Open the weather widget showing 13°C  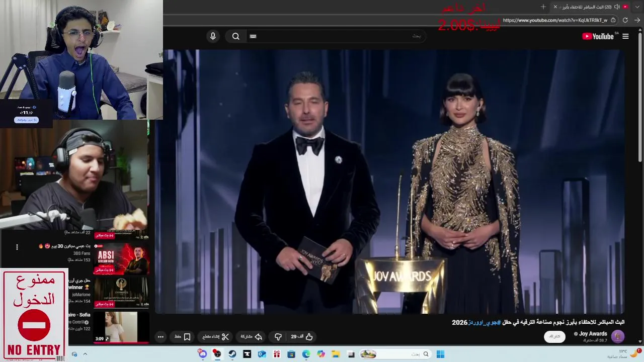(x=623, y=354)
